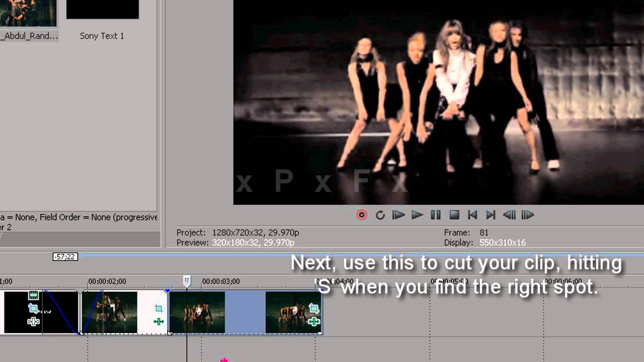
Task: Open Generated Media icon on the black text clip
Action: pyautogui.click(x=33, y=296)
